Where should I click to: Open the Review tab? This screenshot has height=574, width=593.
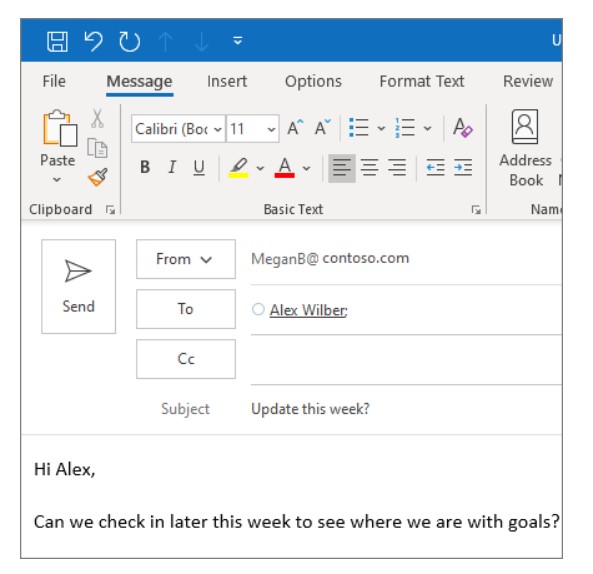point(528,81)
